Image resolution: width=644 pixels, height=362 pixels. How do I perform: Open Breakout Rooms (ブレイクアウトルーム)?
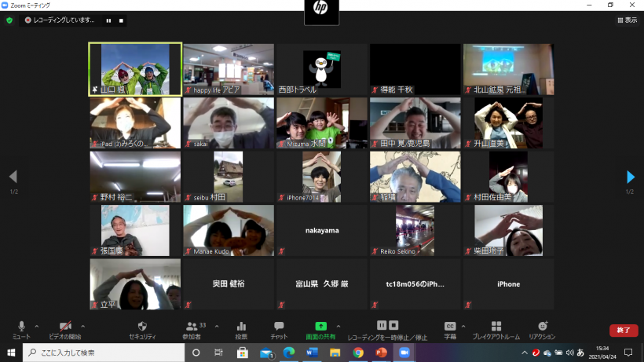click(x=496, y=329)
